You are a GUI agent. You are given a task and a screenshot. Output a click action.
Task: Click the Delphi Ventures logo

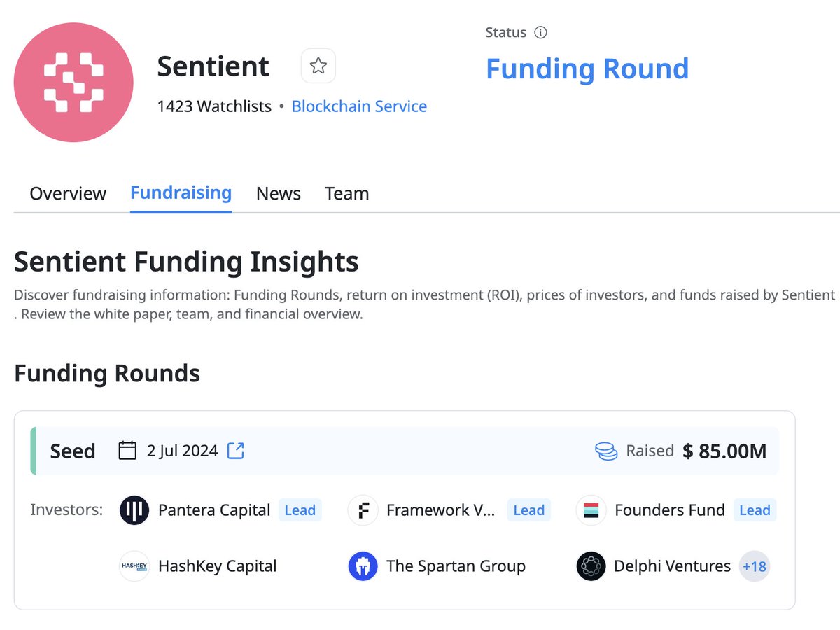(591, 566)
